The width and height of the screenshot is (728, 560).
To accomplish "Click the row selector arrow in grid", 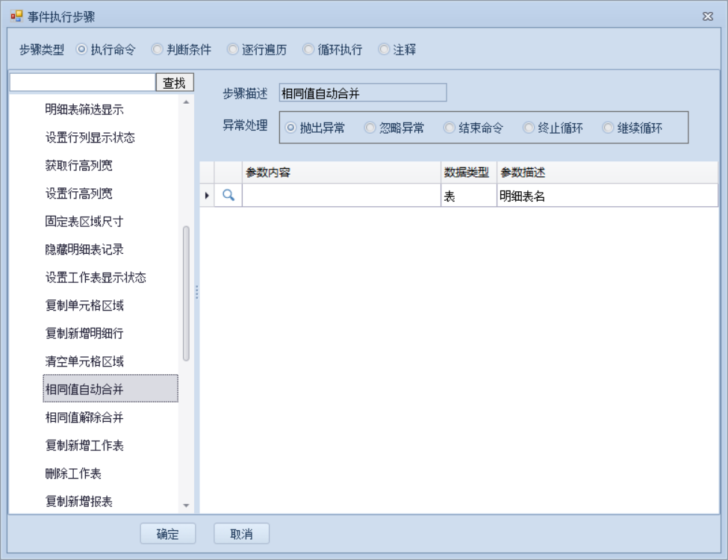I will click(x=207, y=196).
